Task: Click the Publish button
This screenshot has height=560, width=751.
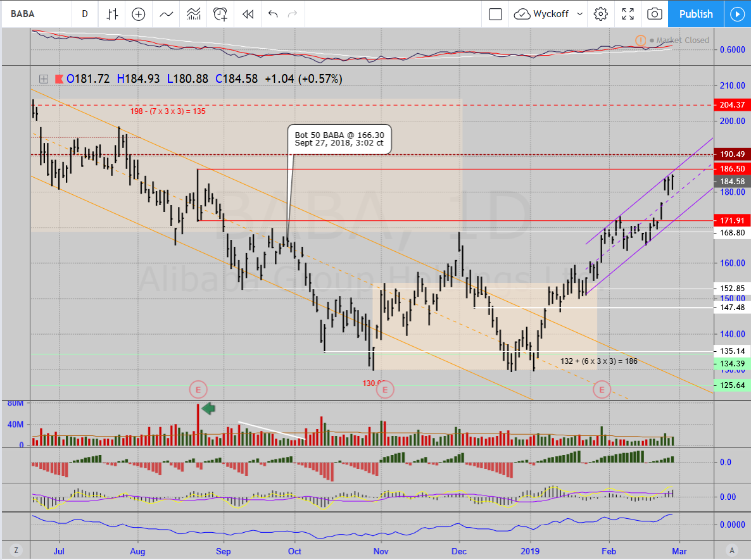Action: tap(695, 14)
